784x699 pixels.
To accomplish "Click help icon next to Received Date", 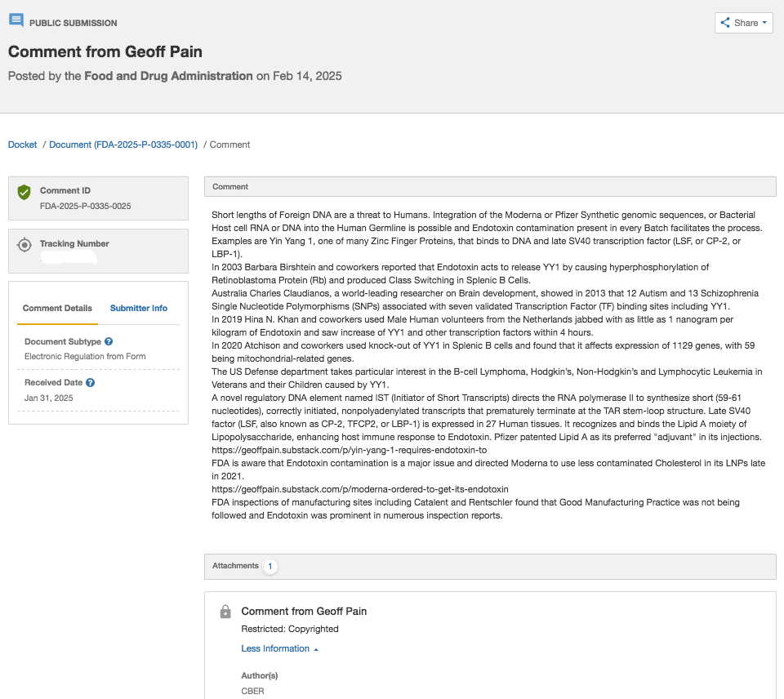I will pos(90,382).
